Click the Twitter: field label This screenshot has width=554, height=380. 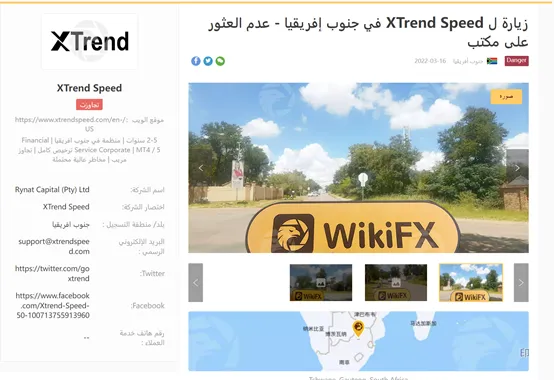(x=152, y=273)
